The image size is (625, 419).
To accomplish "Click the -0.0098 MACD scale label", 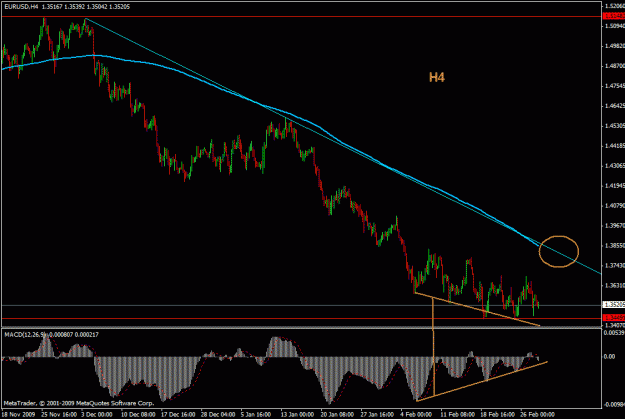I will [614, 404].
